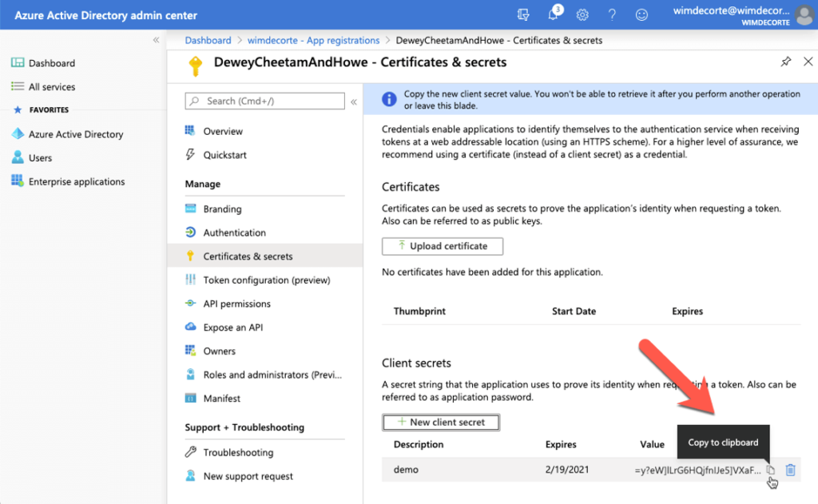Open the directory and subscription filter icon
Viewport: 818px width, 504px height.
[523, 14]
